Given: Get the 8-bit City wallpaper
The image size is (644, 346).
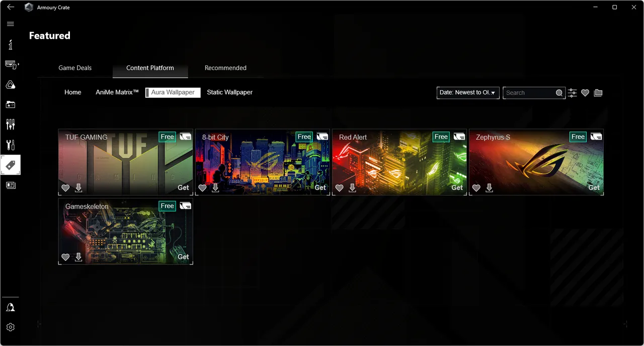Looking at the screenshot, I should (x=320, y=187).
